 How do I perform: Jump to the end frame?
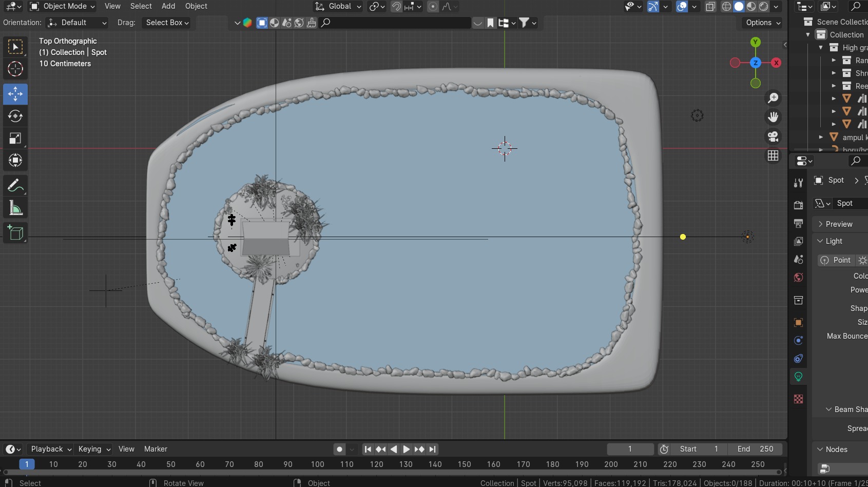(x=433, y=449)
